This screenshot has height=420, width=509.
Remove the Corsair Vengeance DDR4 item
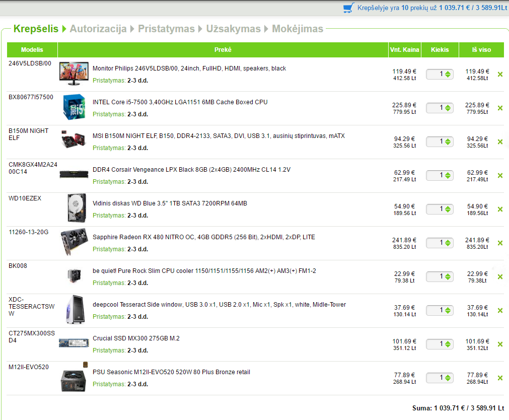tap(500, 176)
